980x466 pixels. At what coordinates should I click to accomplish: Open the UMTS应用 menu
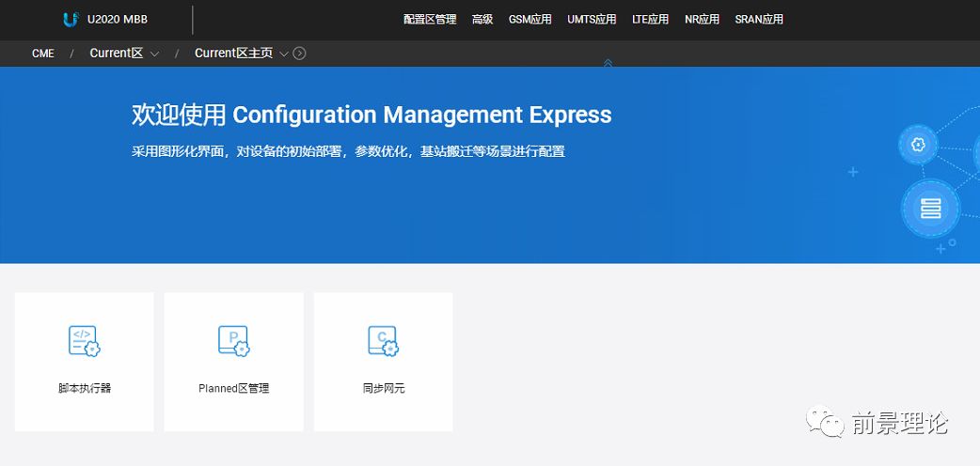(x=592, y=20)
